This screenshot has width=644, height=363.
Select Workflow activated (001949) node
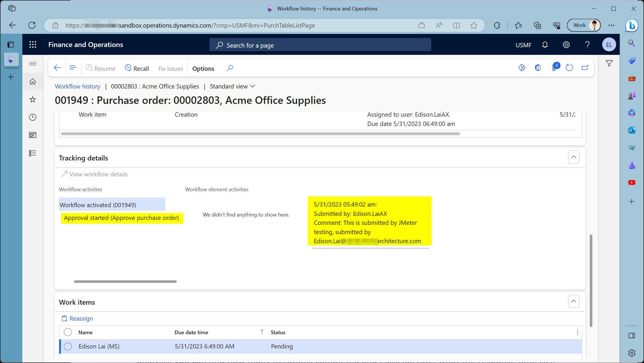coord(112,205)
